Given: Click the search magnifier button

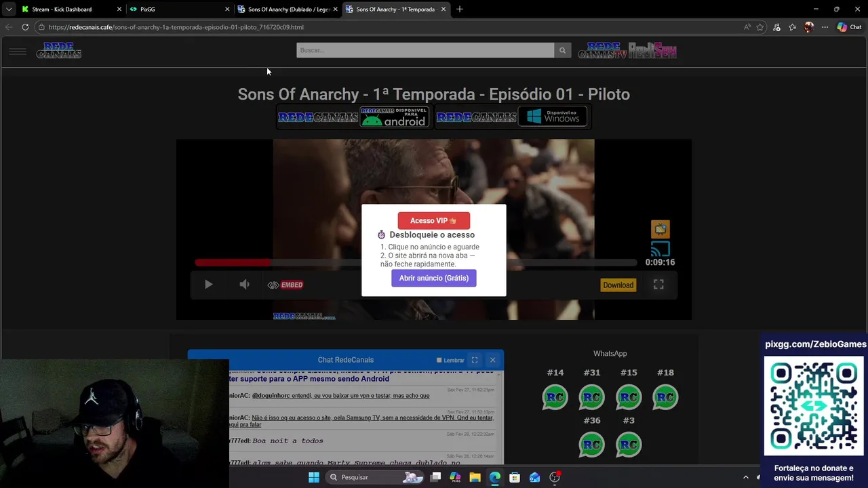Looking at the screenshot, I should coord(562,50).
